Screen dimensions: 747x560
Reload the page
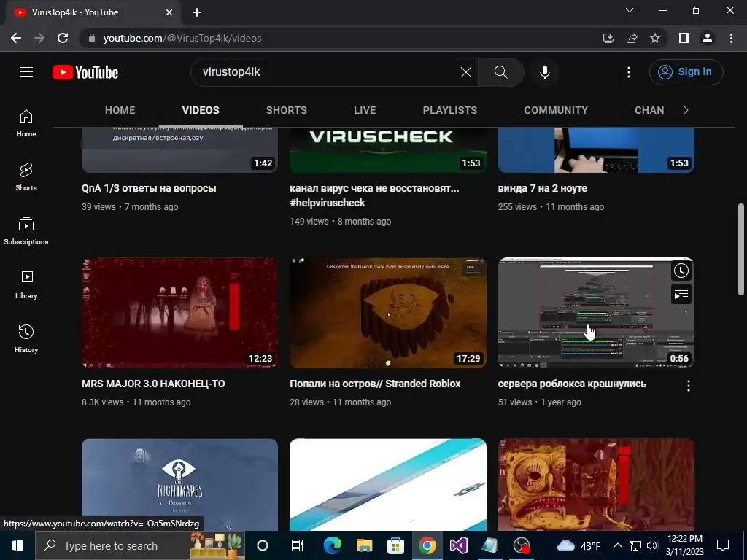click(x=63, y=38)
